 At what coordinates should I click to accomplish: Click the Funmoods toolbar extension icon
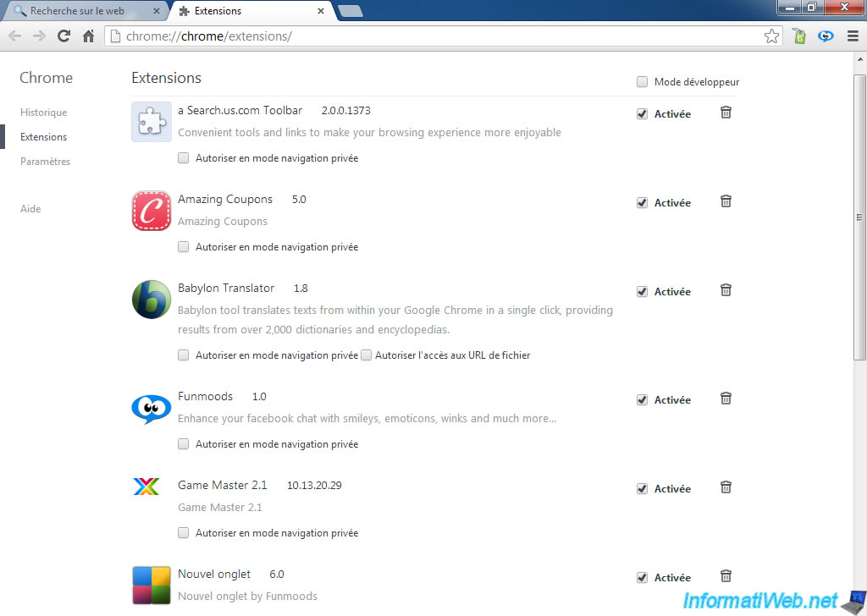click(x=826, y=36)
